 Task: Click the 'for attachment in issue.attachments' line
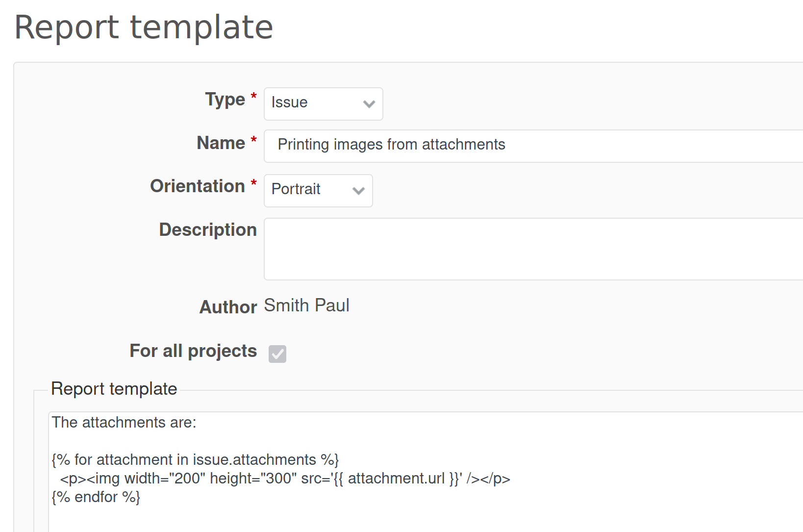coord(195,460)
